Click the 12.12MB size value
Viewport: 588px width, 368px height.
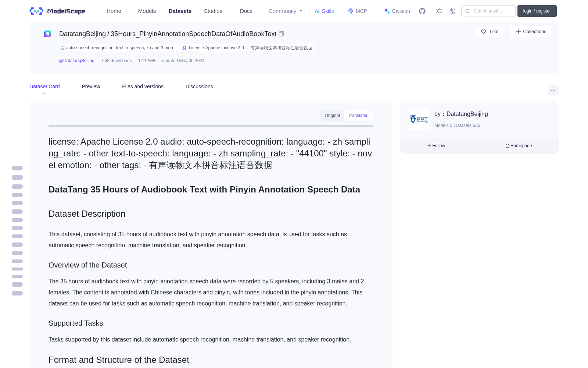(147, 61)
